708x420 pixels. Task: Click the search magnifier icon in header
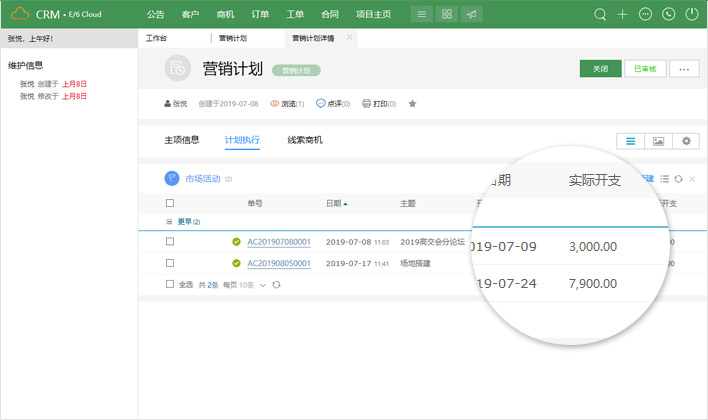tap(600, 14)
